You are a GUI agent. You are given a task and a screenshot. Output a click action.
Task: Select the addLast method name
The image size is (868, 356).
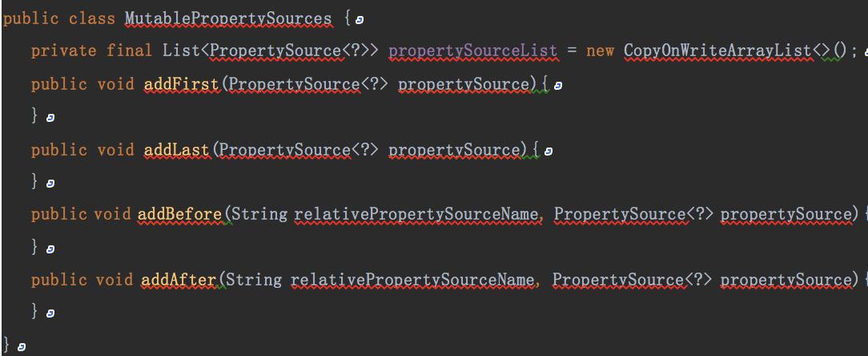[x=177, y=150]
